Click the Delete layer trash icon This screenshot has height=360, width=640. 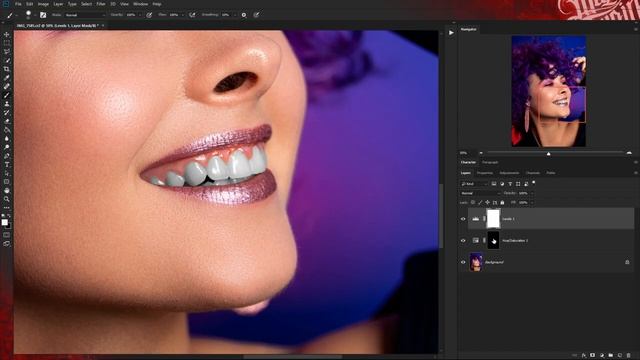click(629, 356)
